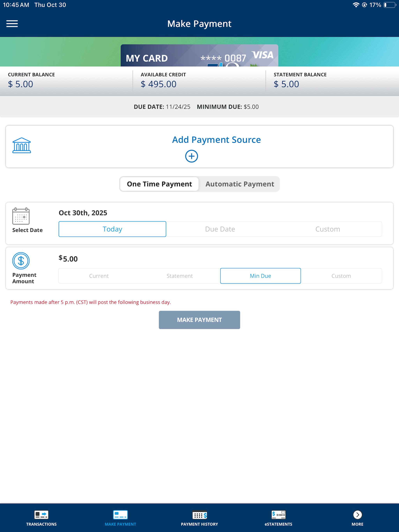Tap the dollar Payment Amount icon

[x=21, y=261]
